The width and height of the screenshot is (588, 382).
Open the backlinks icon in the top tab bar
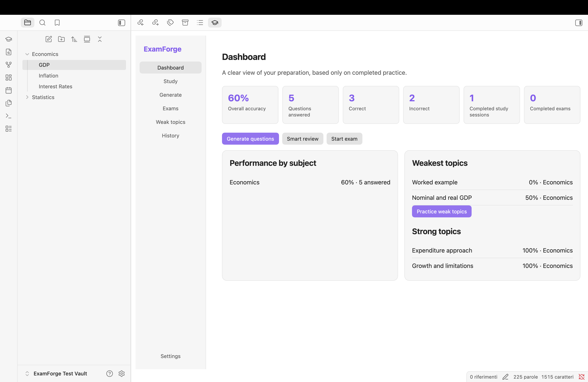pyautogui.click(x=141, y=23)
